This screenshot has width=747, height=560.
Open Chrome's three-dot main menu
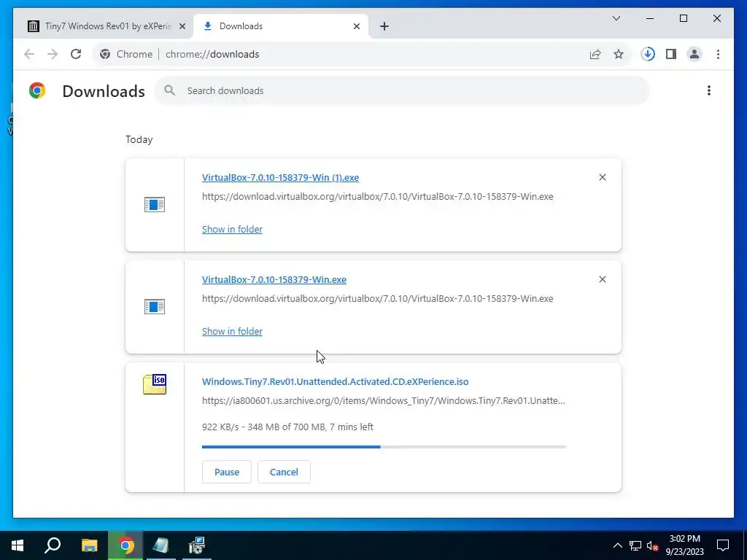point(718,54)
